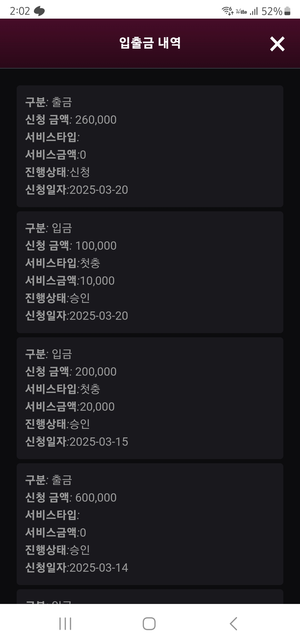Tap the 신청일자:2025-03-14 date line

77,568
